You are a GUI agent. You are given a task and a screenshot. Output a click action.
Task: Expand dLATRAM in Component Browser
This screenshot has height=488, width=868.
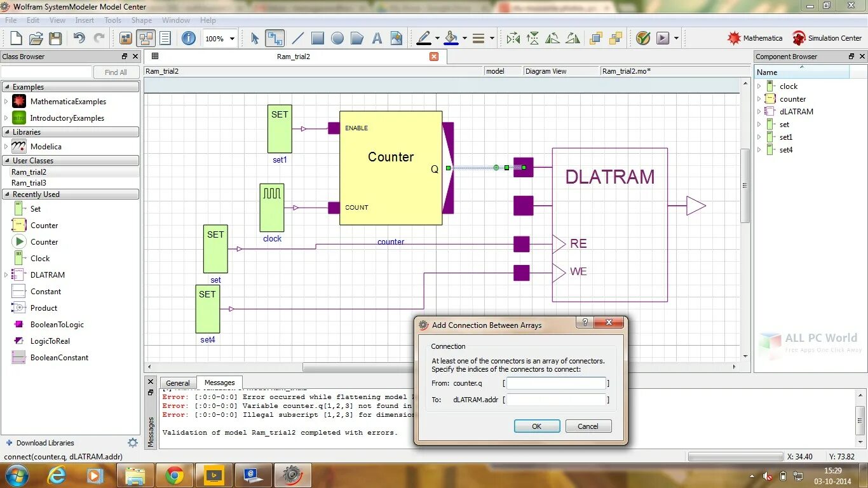point(759,111)
